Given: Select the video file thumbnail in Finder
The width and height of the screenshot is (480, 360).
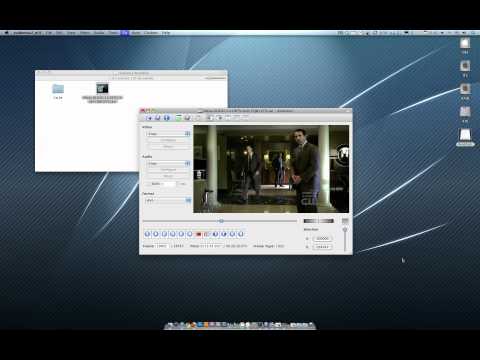Looking at the screenshot, I should point(102,88).
